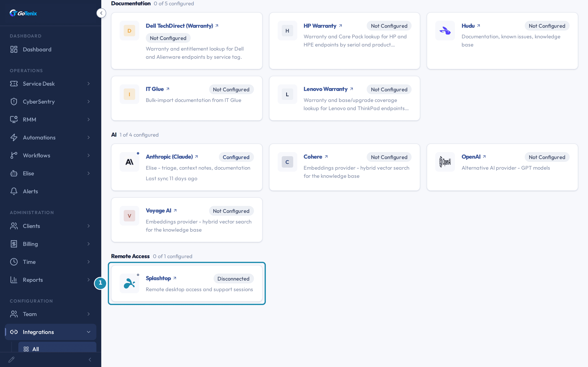Screen dimensions: 588x367
Task: Click the OpenAI logo icon
Action: click(445, 162)
